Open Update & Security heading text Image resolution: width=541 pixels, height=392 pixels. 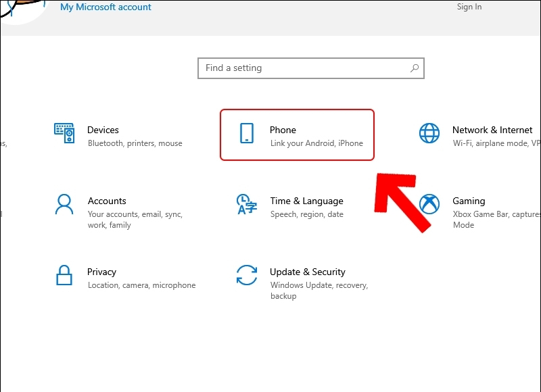[x=307, y=272]
